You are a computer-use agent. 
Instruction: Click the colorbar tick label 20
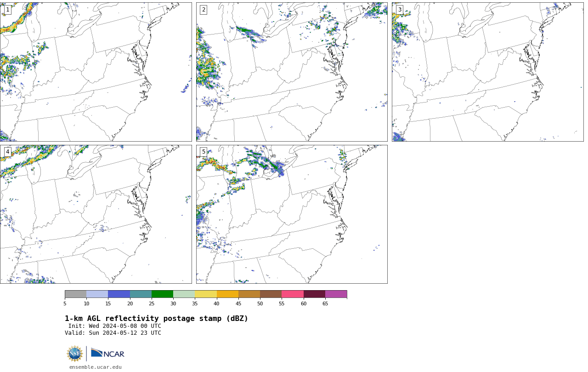coord(130,303)
